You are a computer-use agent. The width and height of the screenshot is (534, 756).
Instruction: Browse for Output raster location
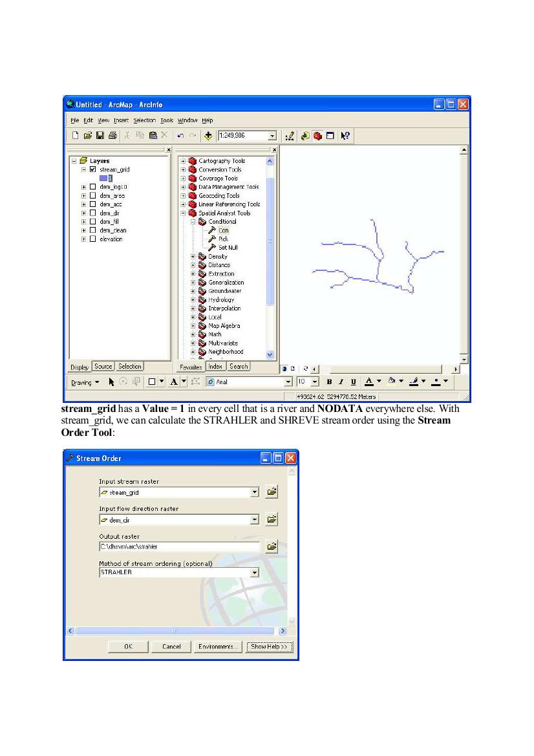pyautogui.click(x=272, y=546)
